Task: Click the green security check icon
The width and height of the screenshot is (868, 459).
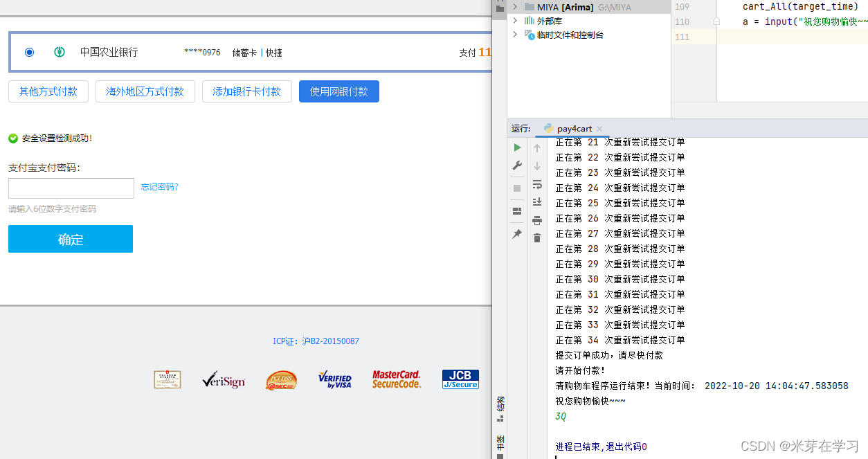Action: tap(13, 138)
